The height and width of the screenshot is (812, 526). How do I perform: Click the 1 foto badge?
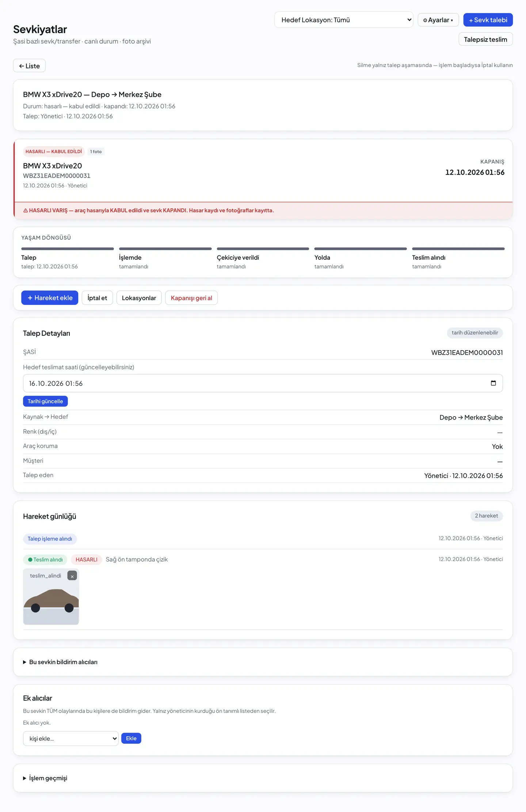[96, 152]
